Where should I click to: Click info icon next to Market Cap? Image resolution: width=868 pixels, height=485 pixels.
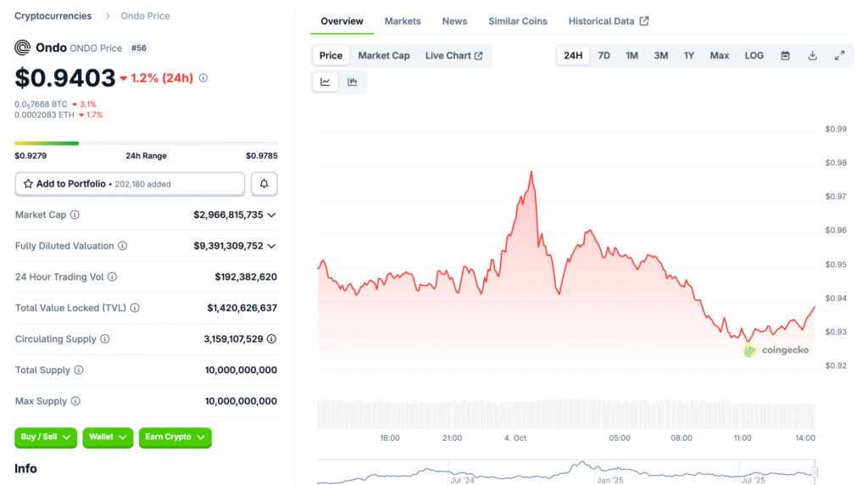click(x=75, y=215)
